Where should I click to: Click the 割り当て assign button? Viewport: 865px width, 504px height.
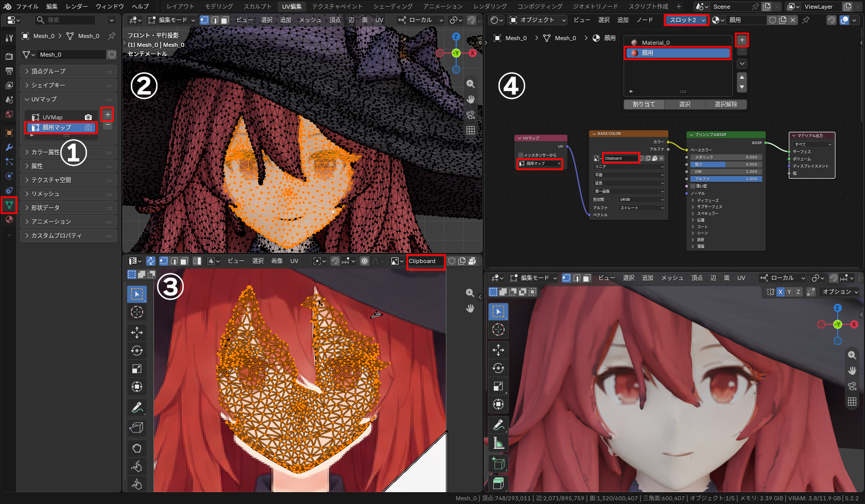pyautogui.click(x=644, y=104)
